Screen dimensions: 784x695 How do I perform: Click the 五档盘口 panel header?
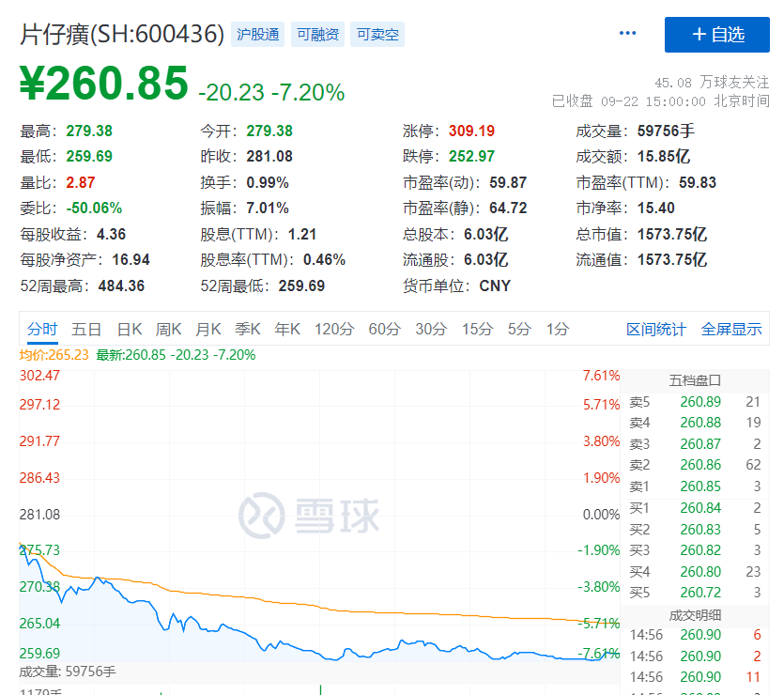point(695,380)
